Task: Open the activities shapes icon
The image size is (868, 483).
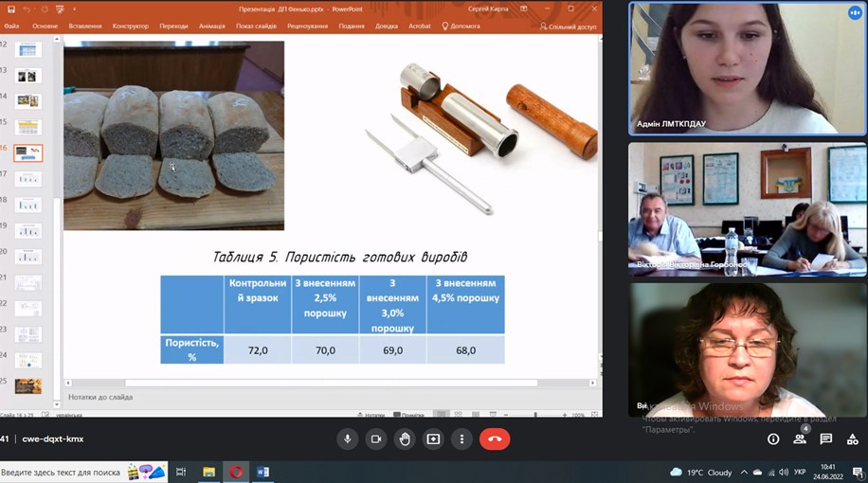Action: tap(853, 439)
